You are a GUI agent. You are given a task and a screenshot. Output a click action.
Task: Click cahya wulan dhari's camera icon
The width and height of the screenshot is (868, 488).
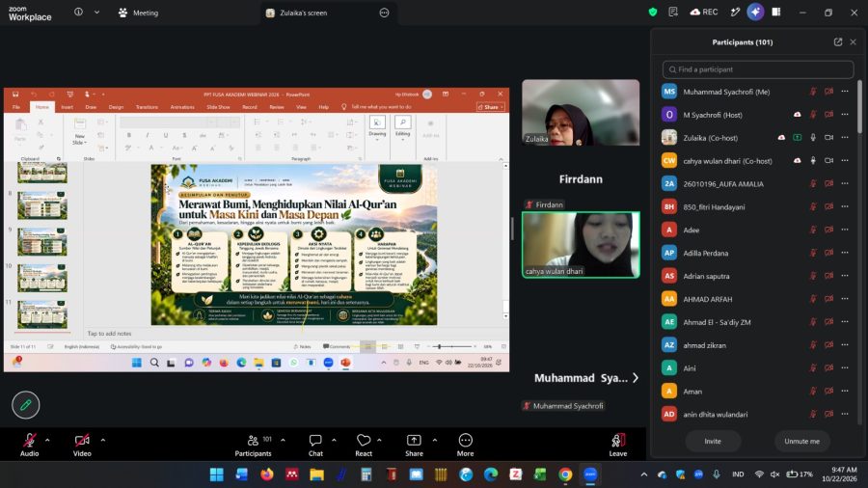pos(828,161)
